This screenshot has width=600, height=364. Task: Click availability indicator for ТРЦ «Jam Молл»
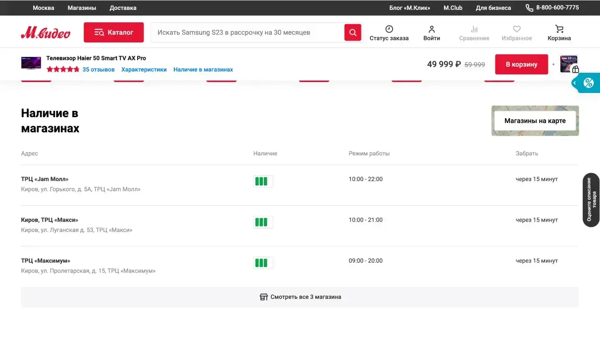(x=263, y=182)
